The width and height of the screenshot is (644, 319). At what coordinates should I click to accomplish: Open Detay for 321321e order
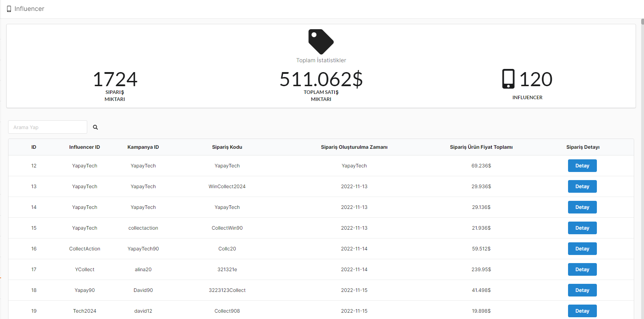click(x=582, y=269)
